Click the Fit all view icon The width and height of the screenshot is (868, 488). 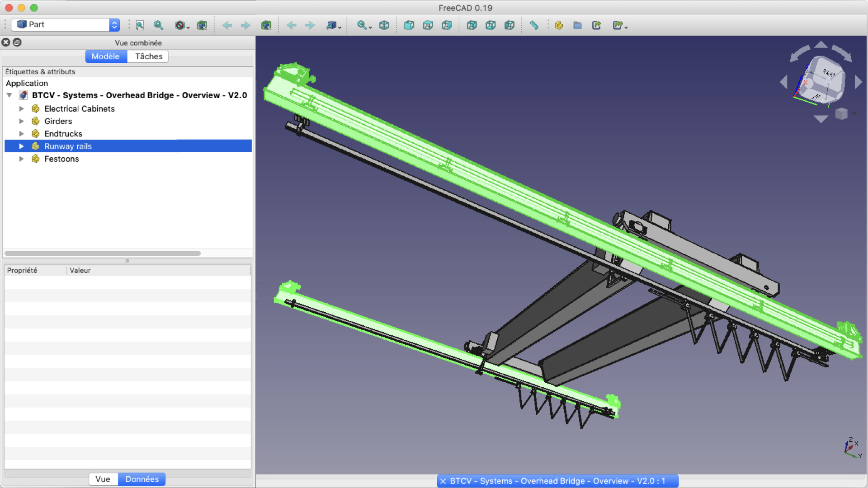pos(140,25)
